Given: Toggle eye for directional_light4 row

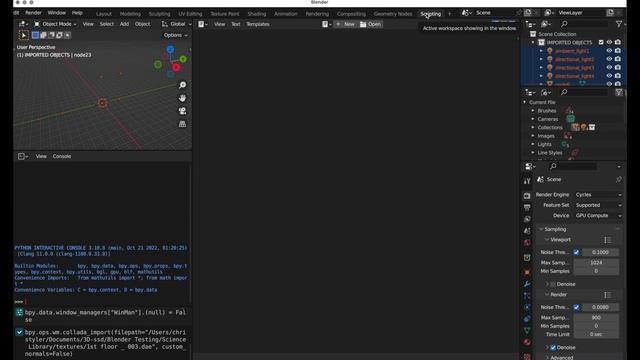Looking at the screenshot, I should tap(609, 76).
